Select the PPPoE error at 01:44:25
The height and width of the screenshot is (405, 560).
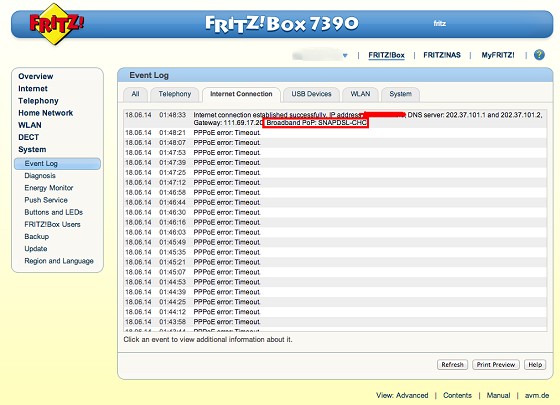pos(335,302)
